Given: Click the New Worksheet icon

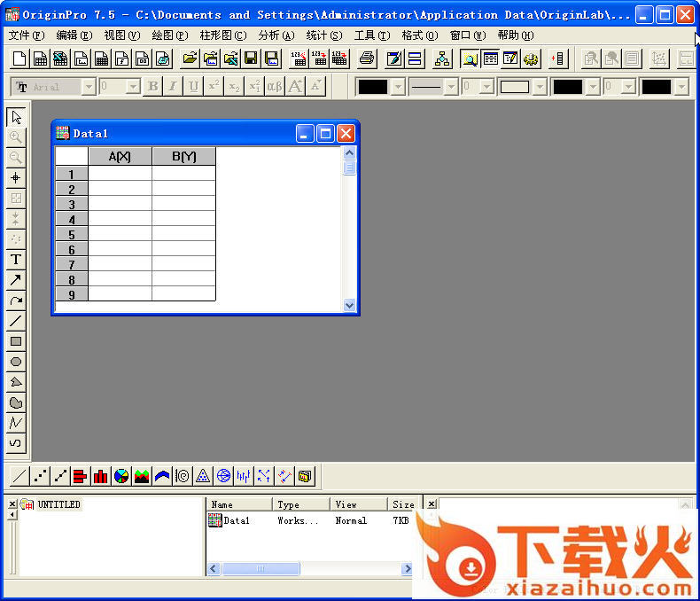Looking at the screenshot, I should tap(40, 59).
